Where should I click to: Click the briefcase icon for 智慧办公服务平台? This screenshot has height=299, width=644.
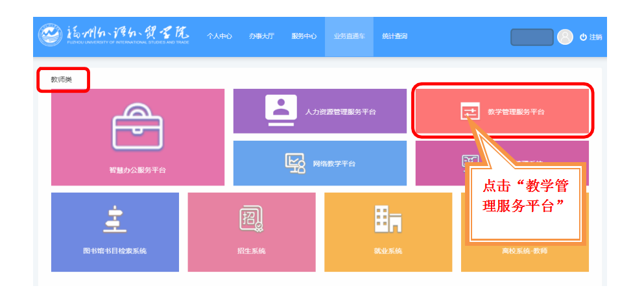[x=137, y=126]
